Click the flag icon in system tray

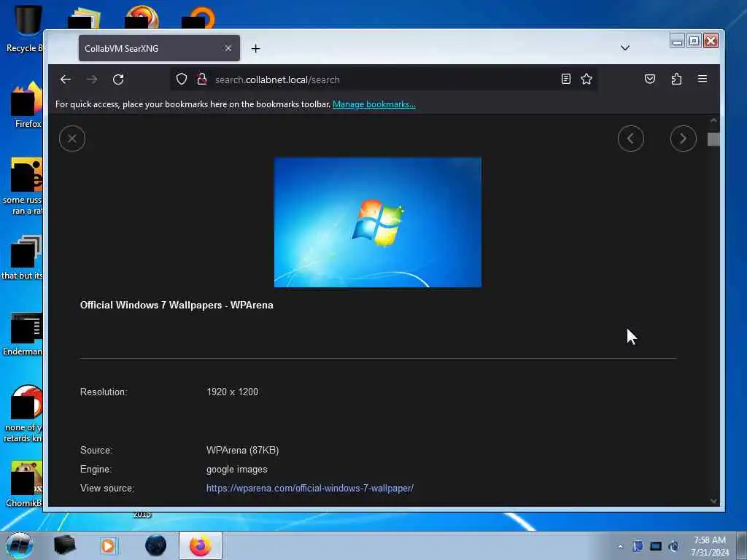tap(638, 546)
